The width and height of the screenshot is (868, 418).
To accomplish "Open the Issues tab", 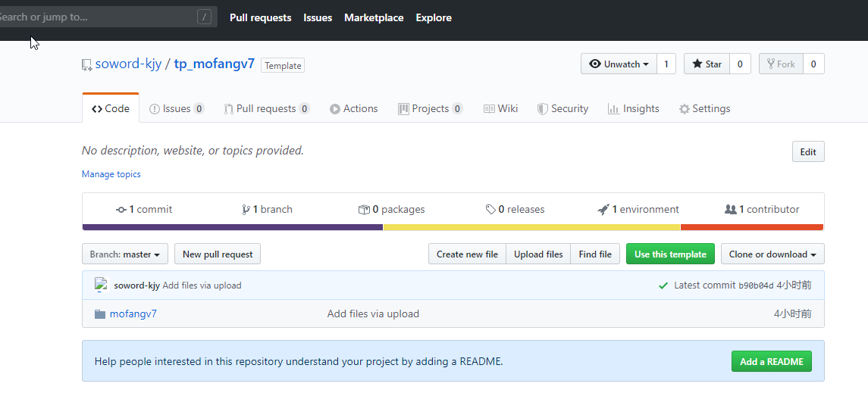I will click(177, 109).
